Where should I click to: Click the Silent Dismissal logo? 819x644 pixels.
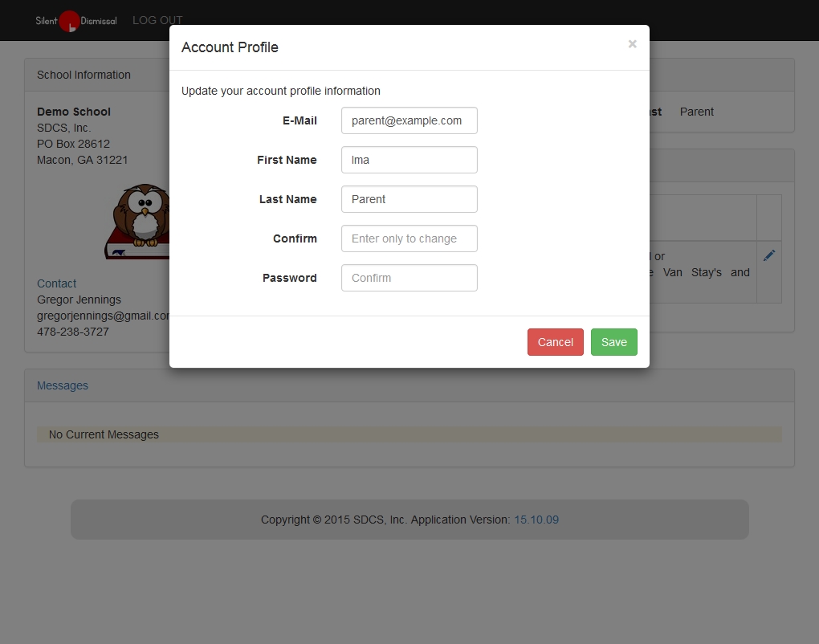(75, 21)
